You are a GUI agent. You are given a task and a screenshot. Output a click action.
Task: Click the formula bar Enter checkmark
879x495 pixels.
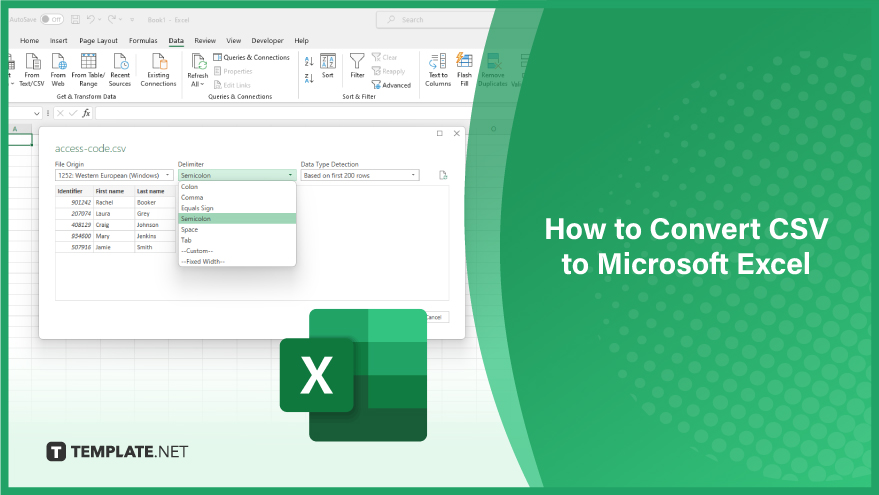click(73, 113)
